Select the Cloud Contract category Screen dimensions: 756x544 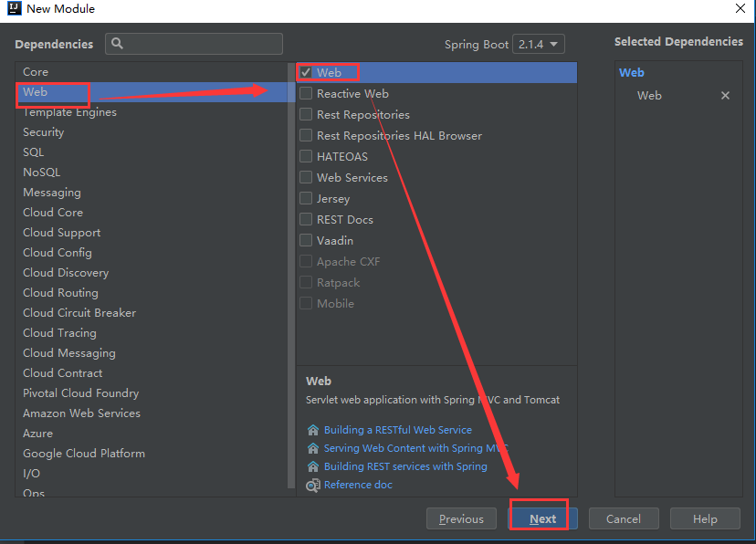click(x=152, y=373)
